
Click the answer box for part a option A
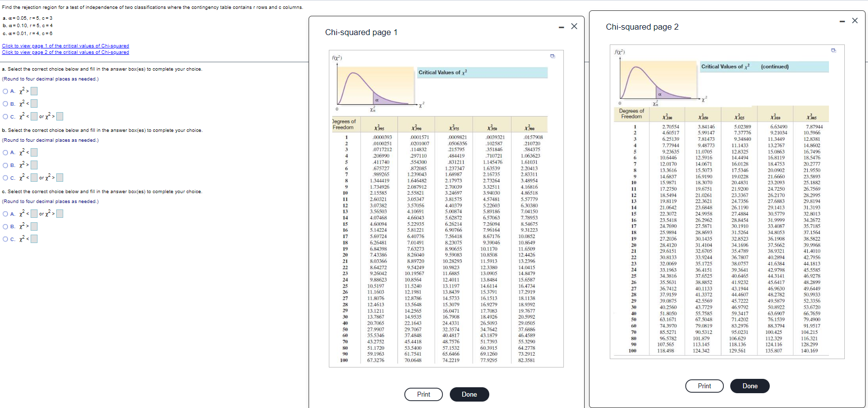pos(34,91)
